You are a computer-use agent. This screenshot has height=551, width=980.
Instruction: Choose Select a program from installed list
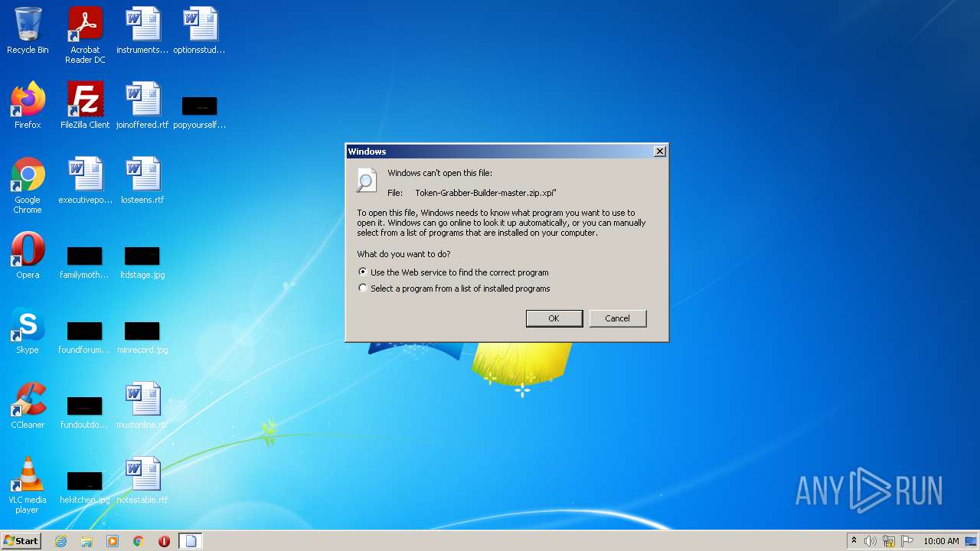[x=455, y=289]
